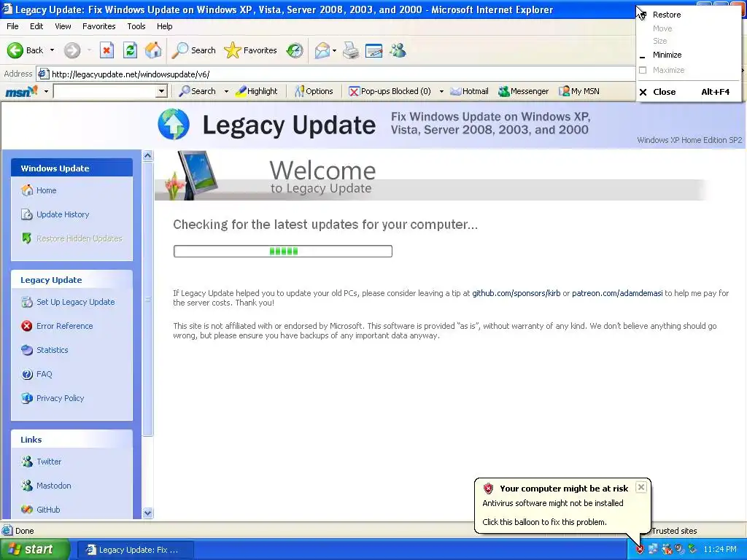The image size is (747, 560).
Task: Open Home in the Windows Update sidebar
Action: point(39,190)
